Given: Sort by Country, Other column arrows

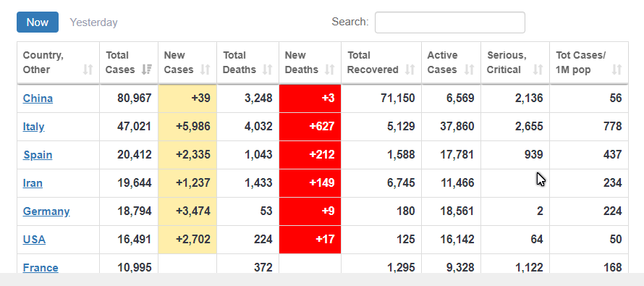Looking at the screenshot, I should 88,70.
